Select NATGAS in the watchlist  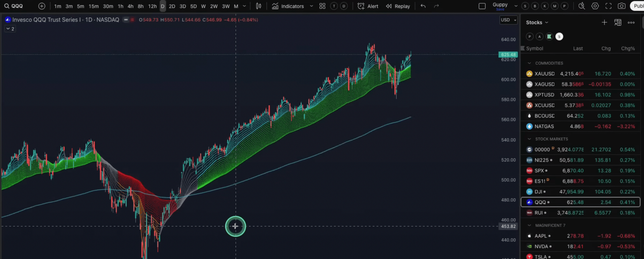581,126
